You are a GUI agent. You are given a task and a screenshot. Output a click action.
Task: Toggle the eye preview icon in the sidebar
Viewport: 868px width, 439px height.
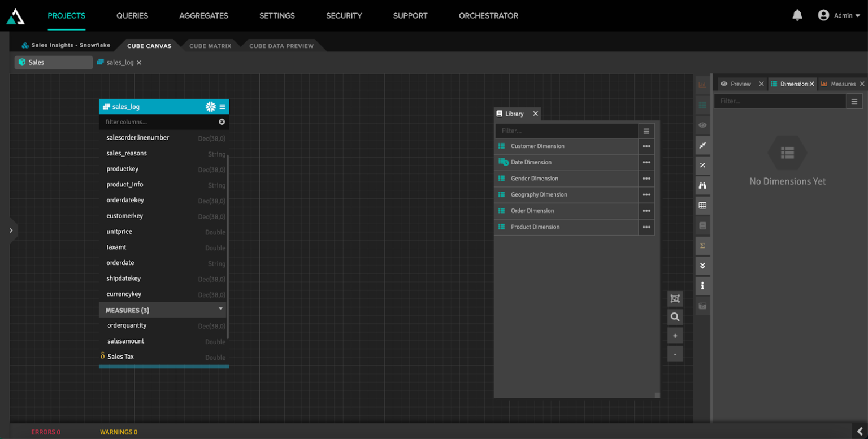(702, 125)
